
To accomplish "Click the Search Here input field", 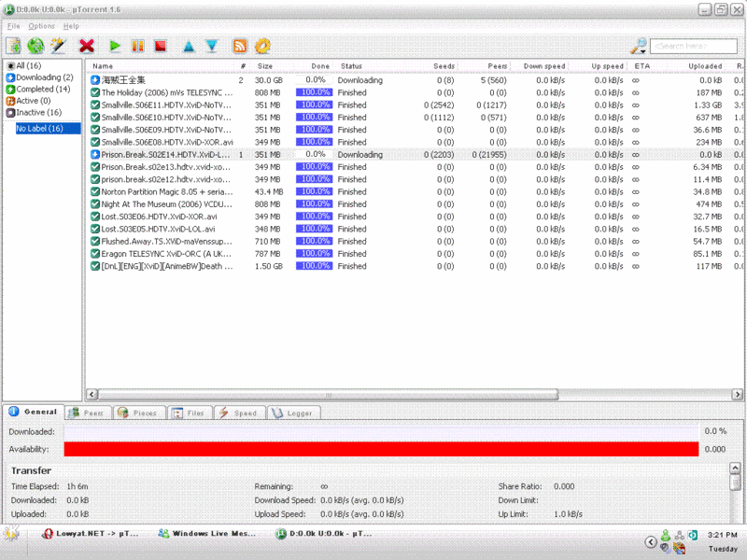I will pyautogui.click(x=693, y=46).
